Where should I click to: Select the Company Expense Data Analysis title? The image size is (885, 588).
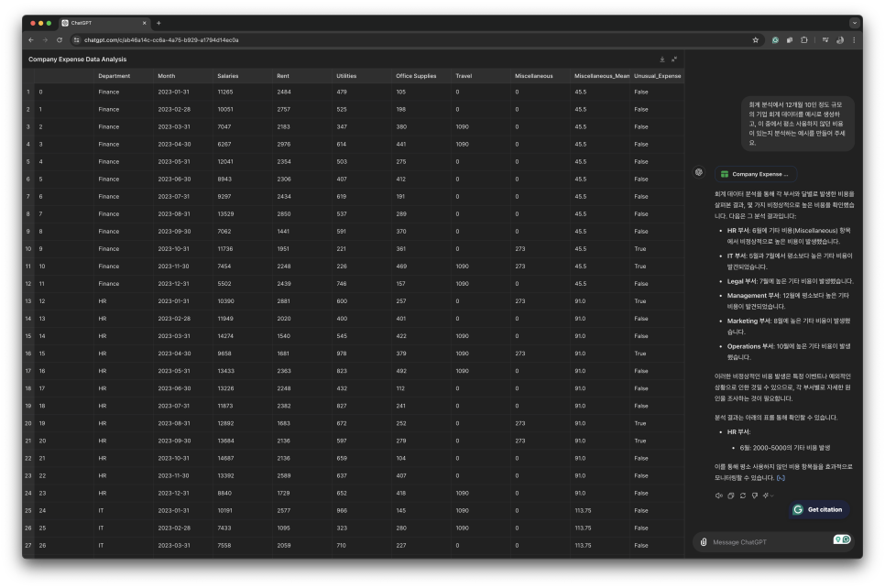[77, 60]
